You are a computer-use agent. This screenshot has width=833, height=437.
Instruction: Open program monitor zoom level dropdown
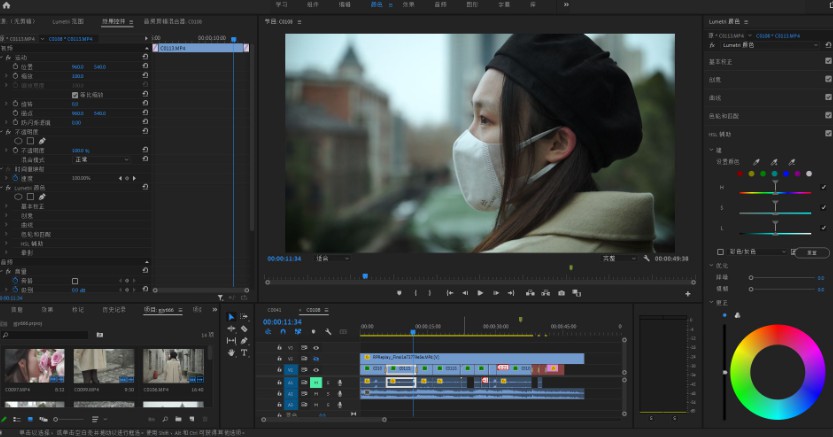pos(332,259)
